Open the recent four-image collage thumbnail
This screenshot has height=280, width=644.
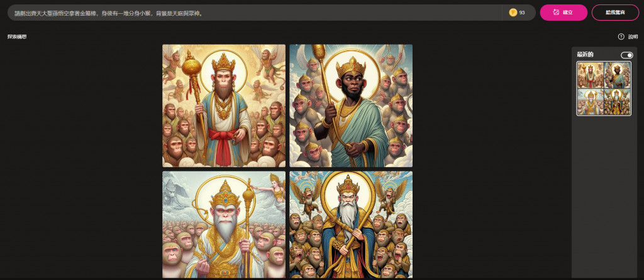pyautogui.click(x=604, y=89)
